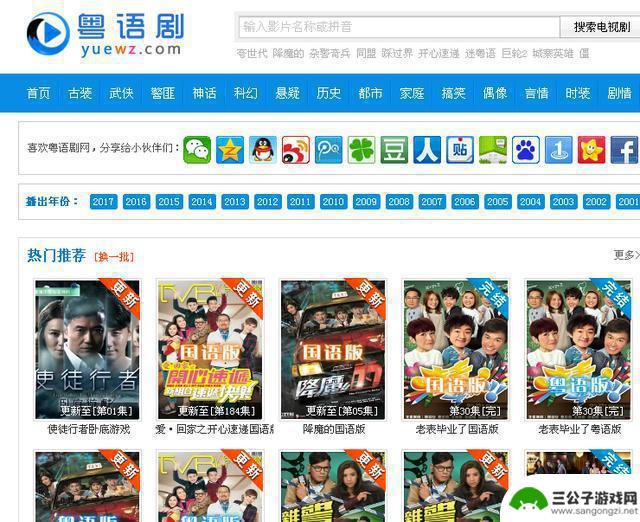Open the 历史 category
Image resolution: width=640 pixels, height=522 pixels.
329,93
